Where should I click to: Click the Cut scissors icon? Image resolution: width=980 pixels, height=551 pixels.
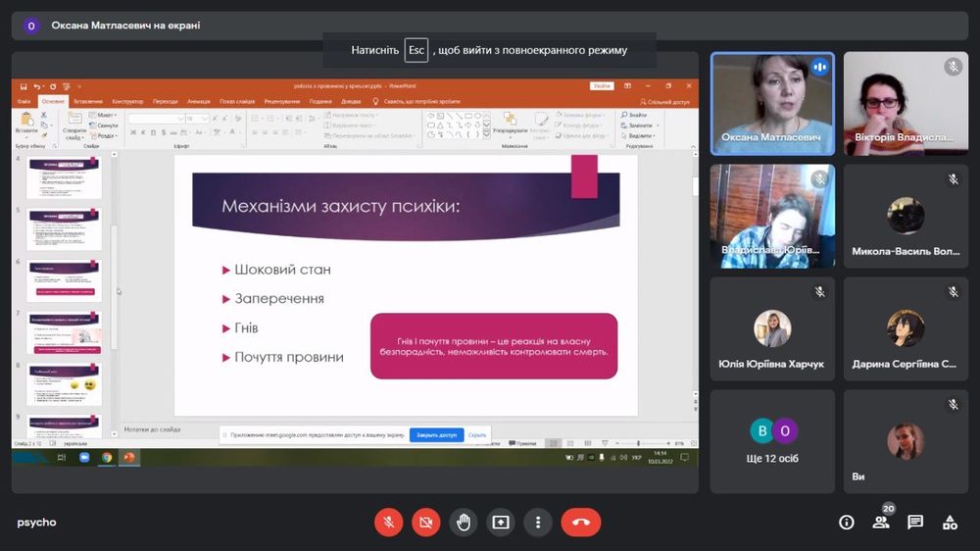44,115
